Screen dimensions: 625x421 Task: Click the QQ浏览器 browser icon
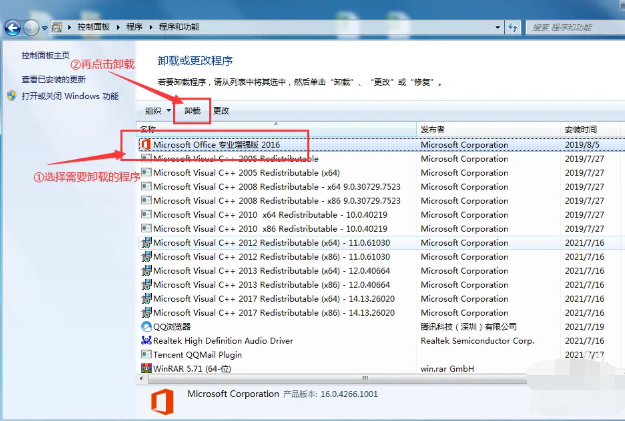[x=146, y=326]
